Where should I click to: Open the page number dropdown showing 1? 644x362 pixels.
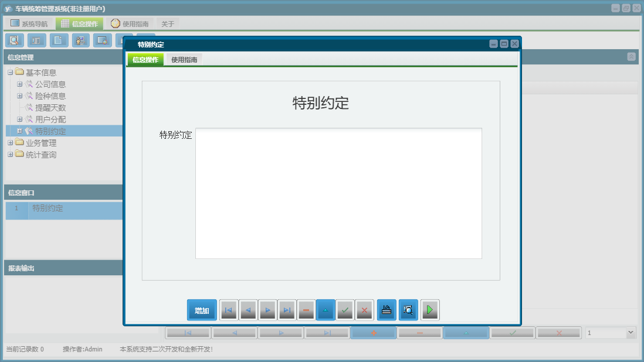[x=631, y=333]
